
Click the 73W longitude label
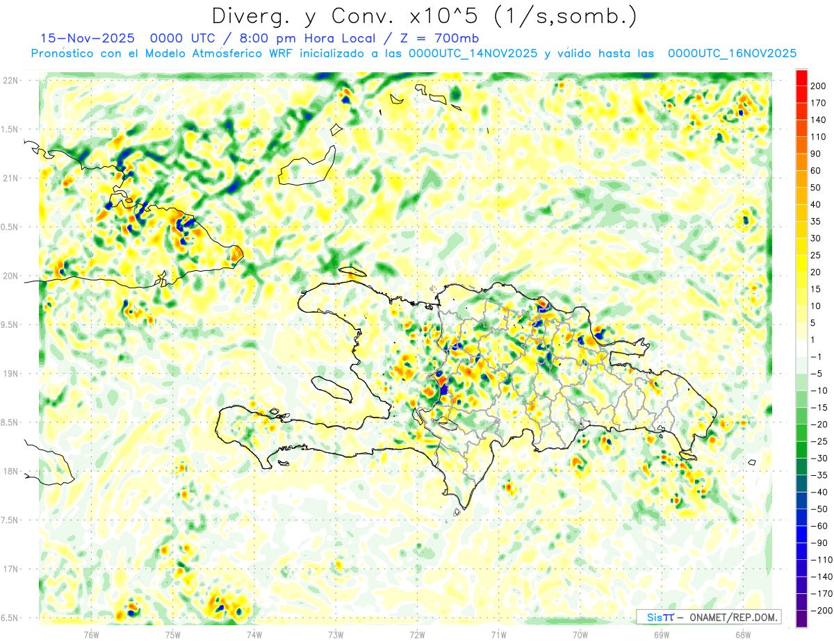[336, 635]
